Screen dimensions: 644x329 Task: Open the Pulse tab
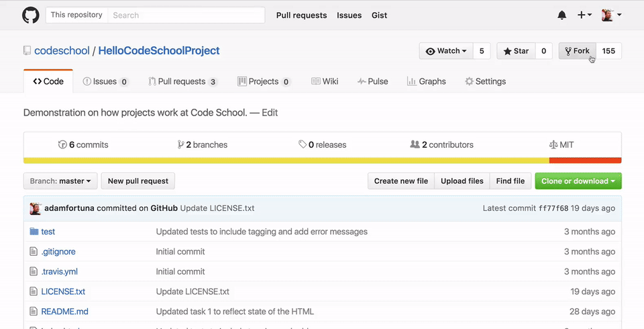point(372,81)
